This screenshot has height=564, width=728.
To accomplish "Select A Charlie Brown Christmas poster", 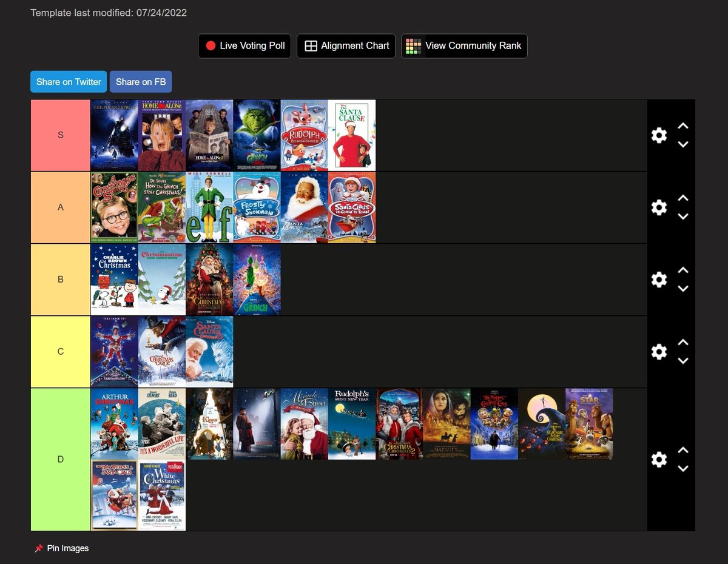I will tap(115, 280).
